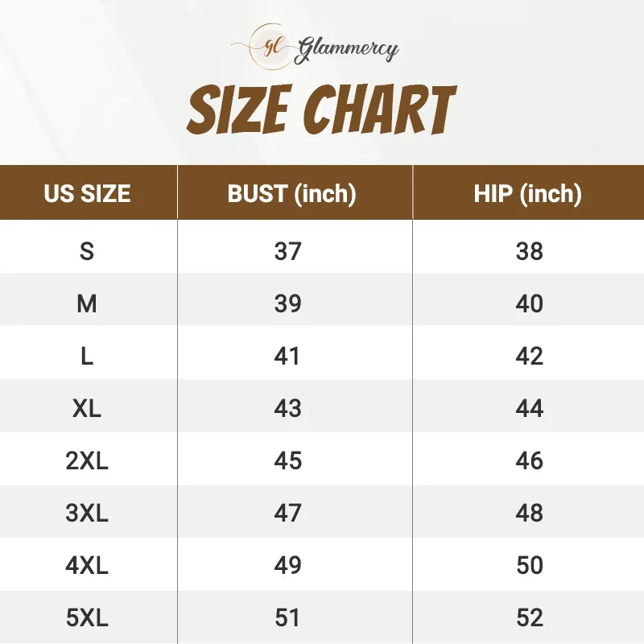
Task: Select hip value 46 in 2XL row
Action: (x=530, y=460)
